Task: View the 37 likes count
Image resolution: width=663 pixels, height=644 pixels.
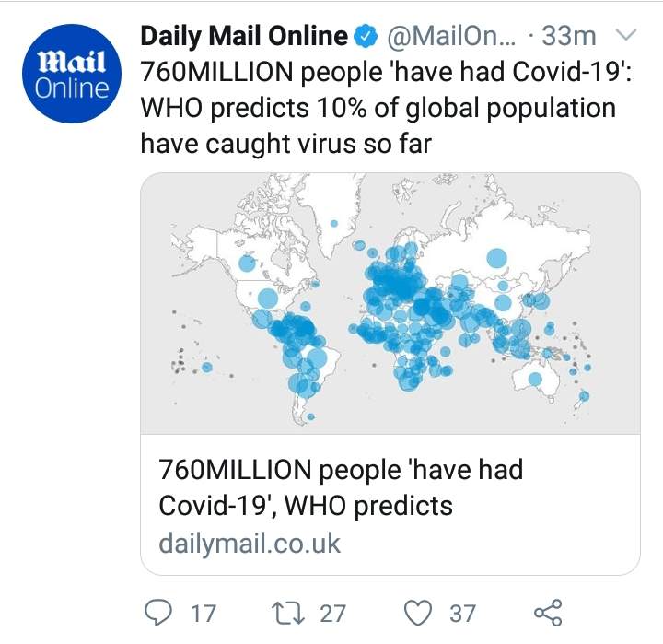Action: (462, 614)
